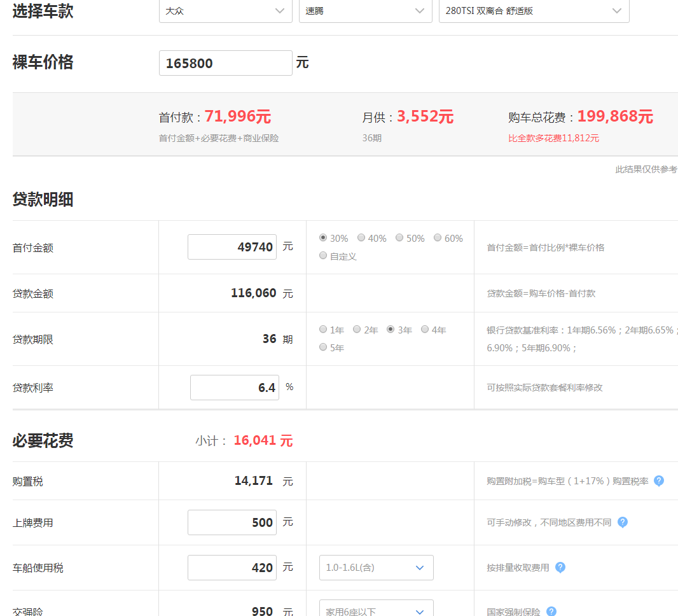Click the 银行贷款基准利率 note text

coord(582,339)
